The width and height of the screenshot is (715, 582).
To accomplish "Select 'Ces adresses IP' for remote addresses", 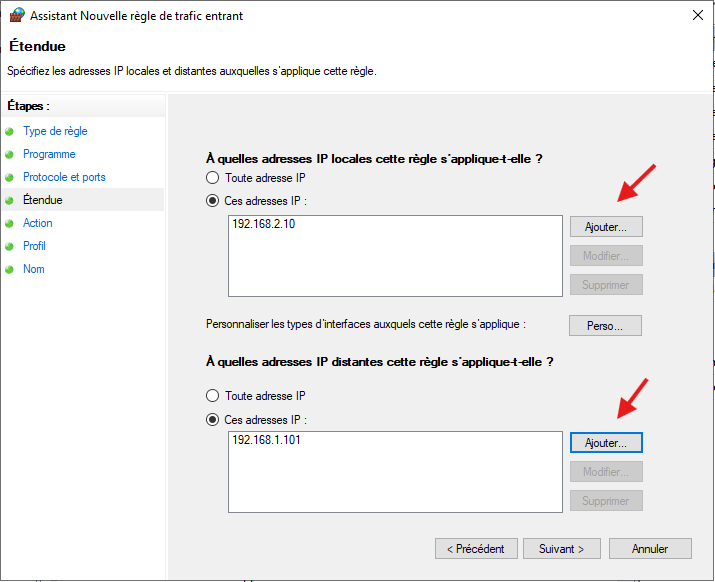I will [x=212, y=419].
